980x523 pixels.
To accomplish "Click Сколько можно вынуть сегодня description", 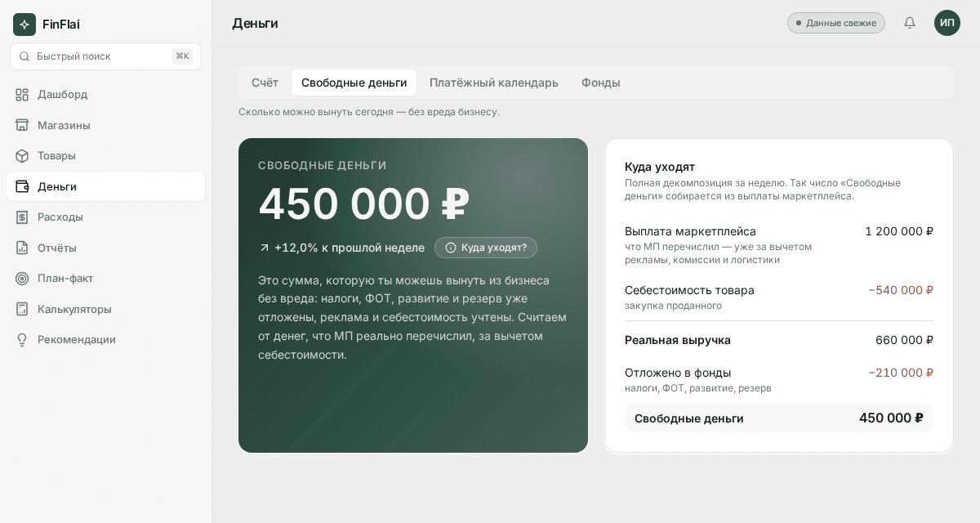I will click(369, 112).
